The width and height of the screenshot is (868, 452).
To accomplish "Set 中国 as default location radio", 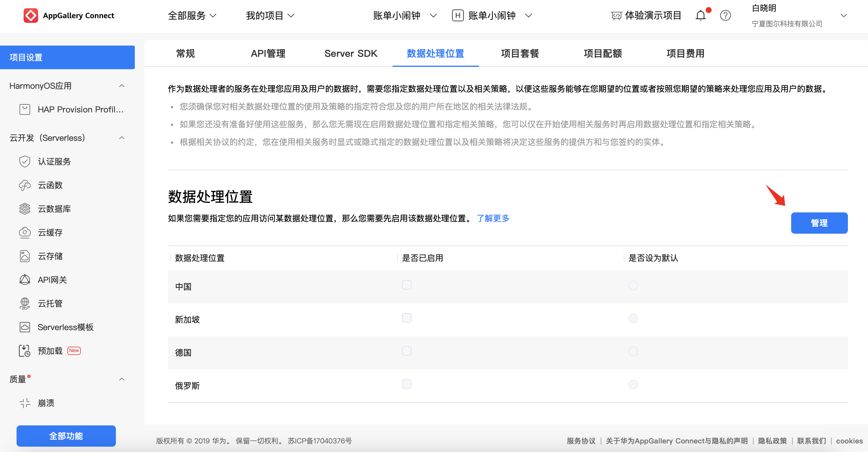I will tap(633, 285).
